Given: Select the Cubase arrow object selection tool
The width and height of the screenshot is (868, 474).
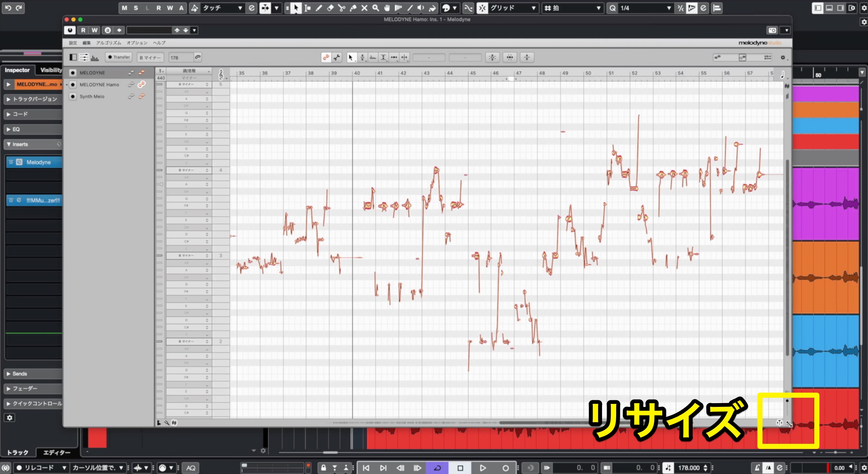Looking at the screenshot, I should point(296,8).
